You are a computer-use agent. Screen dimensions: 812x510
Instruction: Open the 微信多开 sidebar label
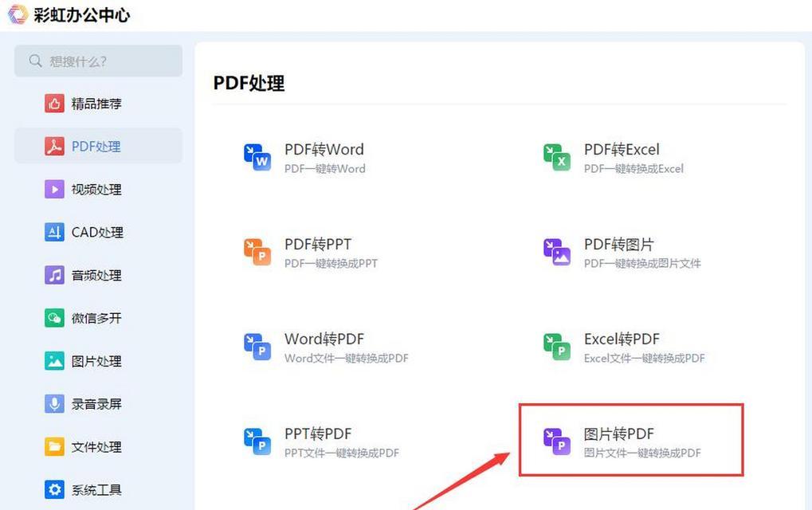[96, 318]
